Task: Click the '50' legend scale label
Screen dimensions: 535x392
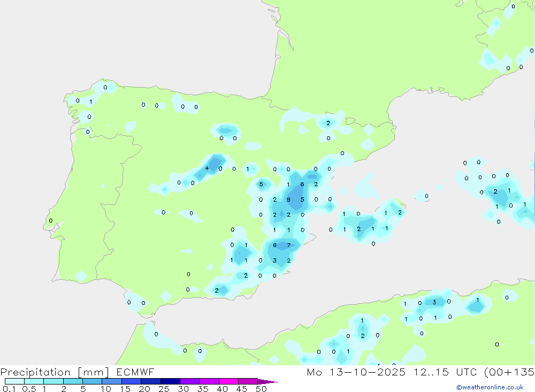Action: coord(261,389)
